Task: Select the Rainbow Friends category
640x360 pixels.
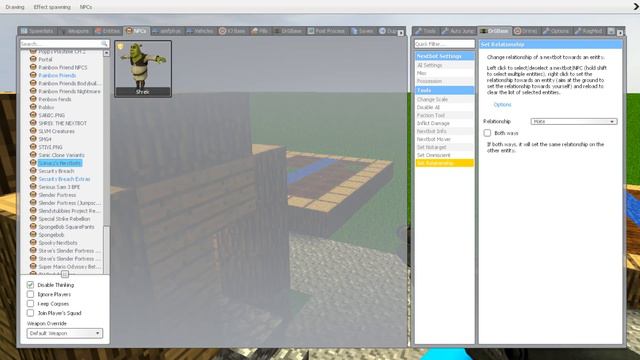Action: point(57,75)
